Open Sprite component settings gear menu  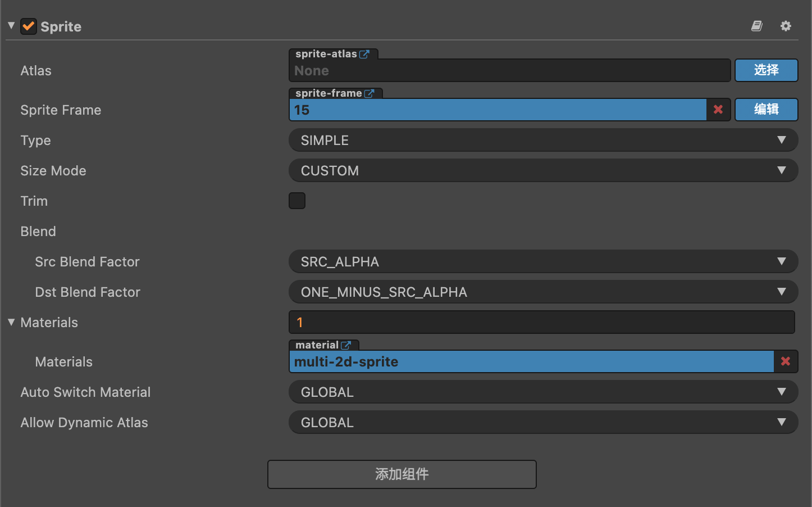coord(786,26)
